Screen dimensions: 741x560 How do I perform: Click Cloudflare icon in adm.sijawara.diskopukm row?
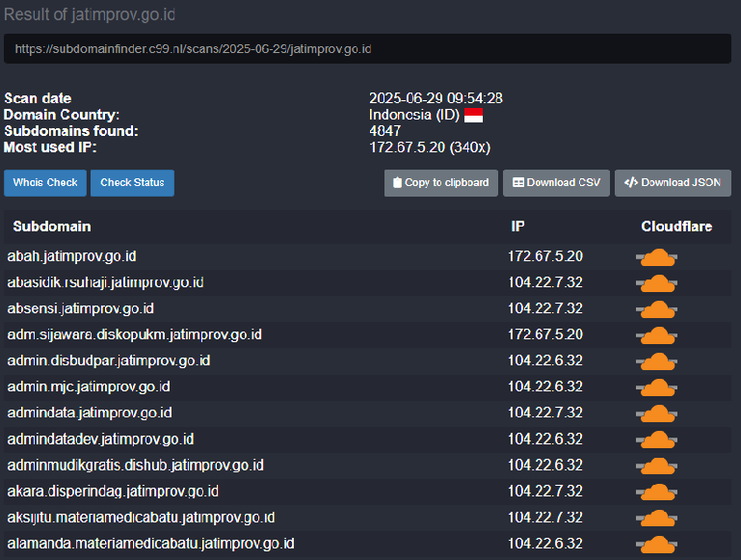(x=657, y=335)
